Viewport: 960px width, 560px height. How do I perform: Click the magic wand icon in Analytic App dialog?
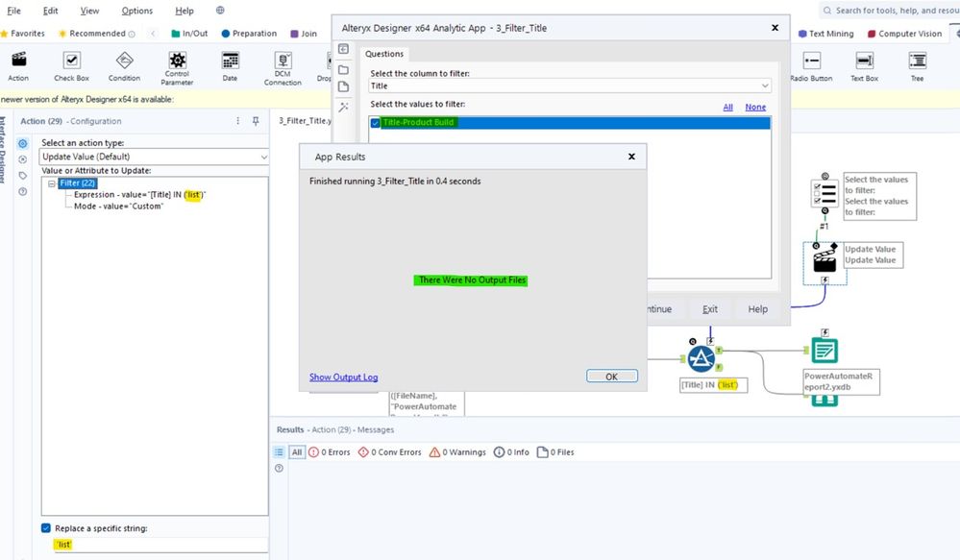pos(343,107)
